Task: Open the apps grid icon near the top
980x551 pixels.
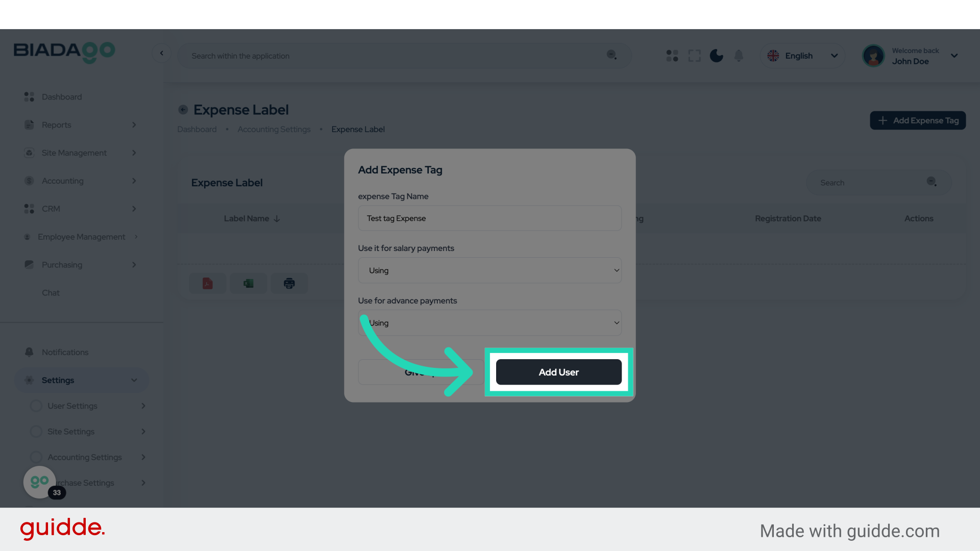Action: point(672,56)
